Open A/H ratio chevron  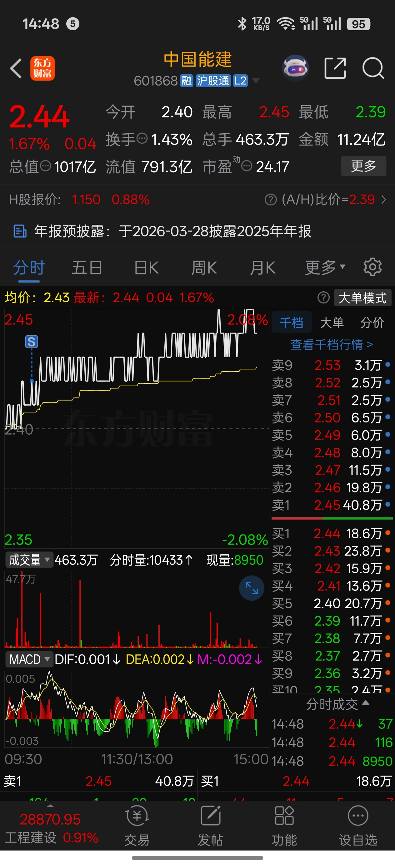click(x=383, y=200)
